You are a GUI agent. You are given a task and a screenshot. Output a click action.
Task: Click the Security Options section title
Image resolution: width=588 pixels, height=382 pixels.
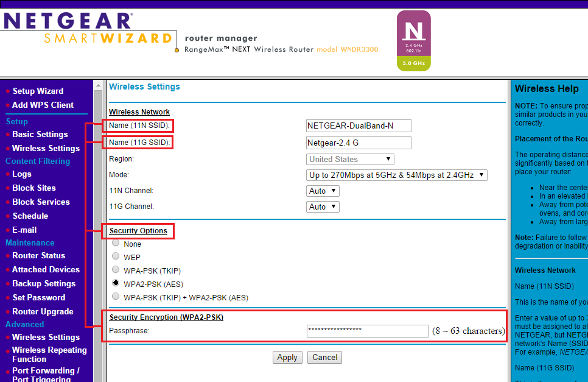pos(138,231)
